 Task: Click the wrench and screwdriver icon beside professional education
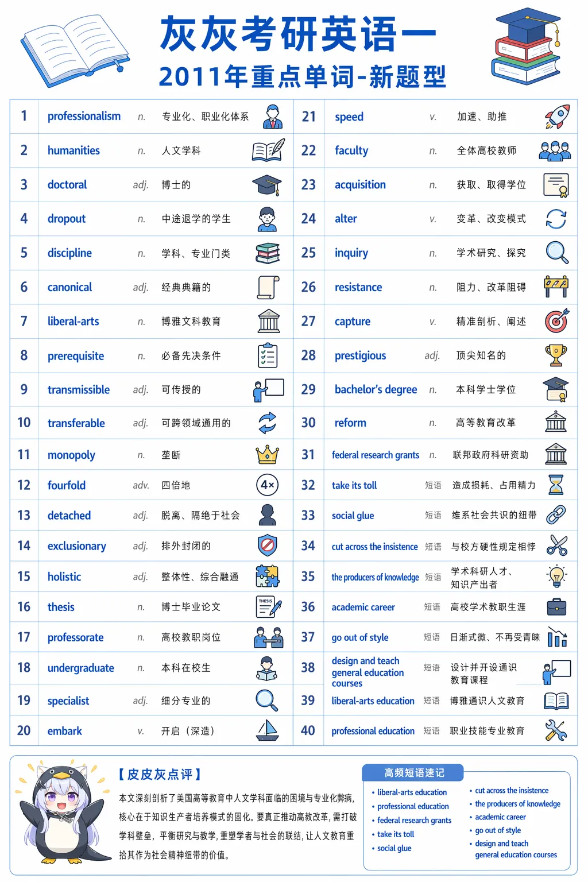click(x=556, y=730)
